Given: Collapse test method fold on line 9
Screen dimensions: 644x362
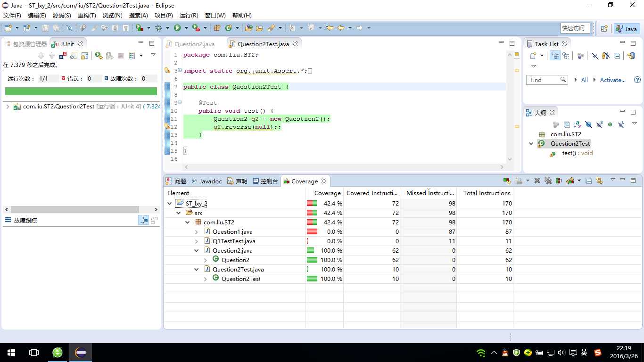Looking at the screenshot, I should [x=180, y=102].
